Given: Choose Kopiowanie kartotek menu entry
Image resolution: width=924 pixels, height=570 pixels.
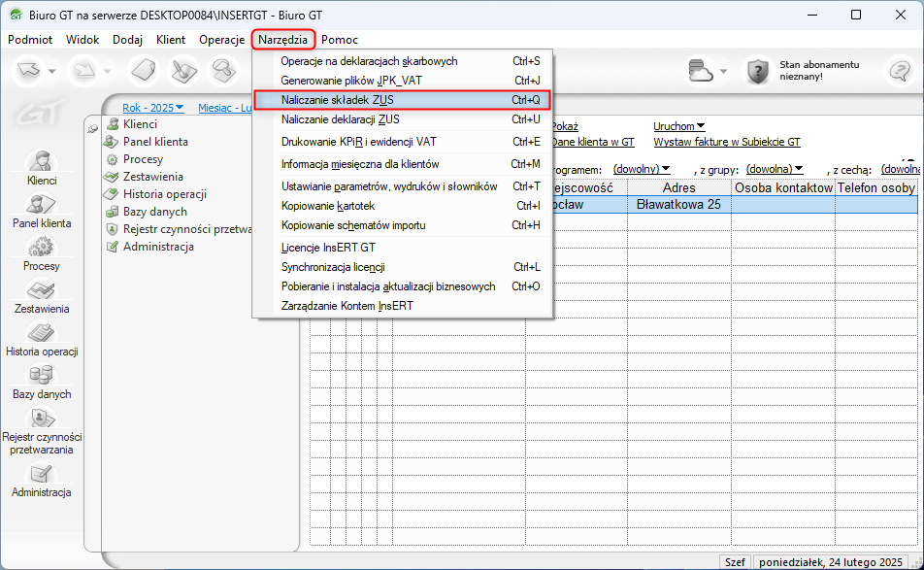Looking at the screenshot, I should (x=402, y=206).
